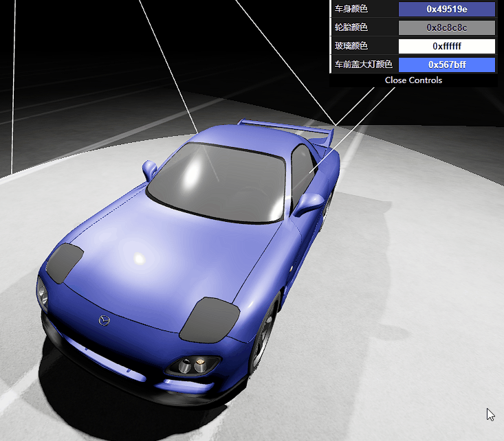
Task: Click the Close Controls button
Action: [x=413, y=80]
